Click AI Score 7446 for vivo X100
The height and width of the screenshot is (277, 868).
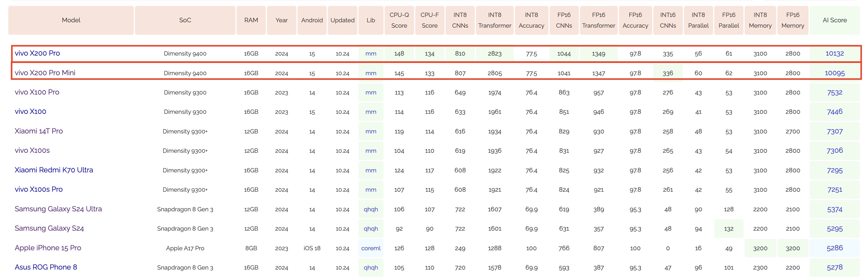pyautogui.click(x=835, y=111)
